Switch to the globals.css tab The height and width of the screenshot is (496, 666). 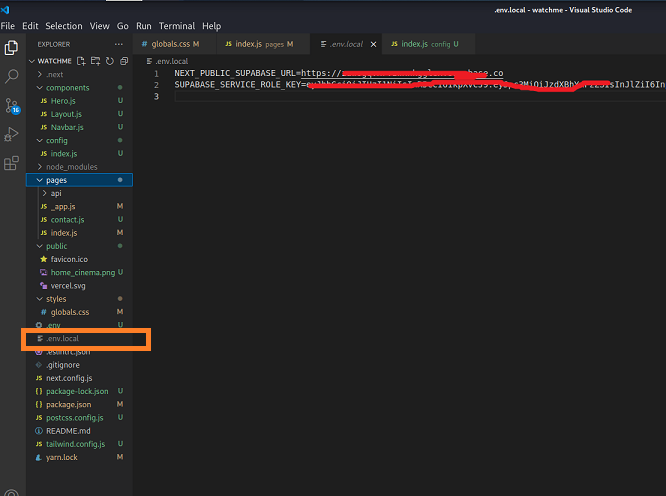pos(175,44)
